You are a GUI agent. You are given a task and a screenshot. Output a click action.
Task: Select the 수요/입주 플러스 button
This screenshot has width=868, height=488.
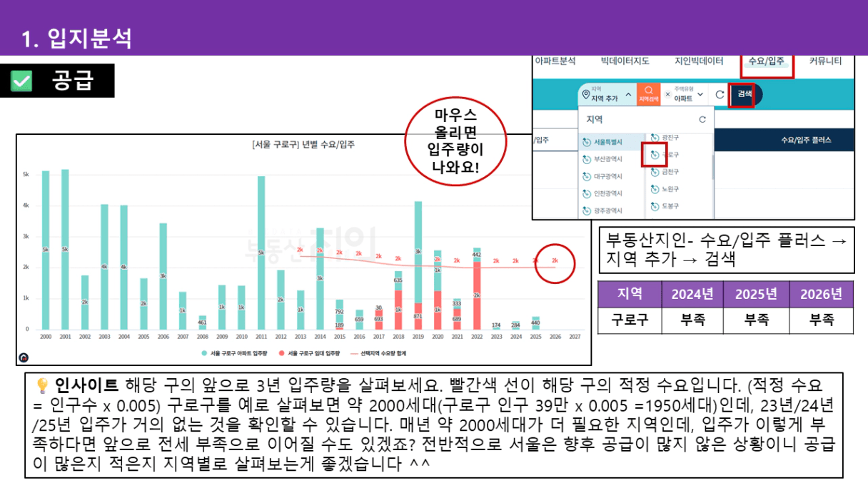[x=806, y=140]
